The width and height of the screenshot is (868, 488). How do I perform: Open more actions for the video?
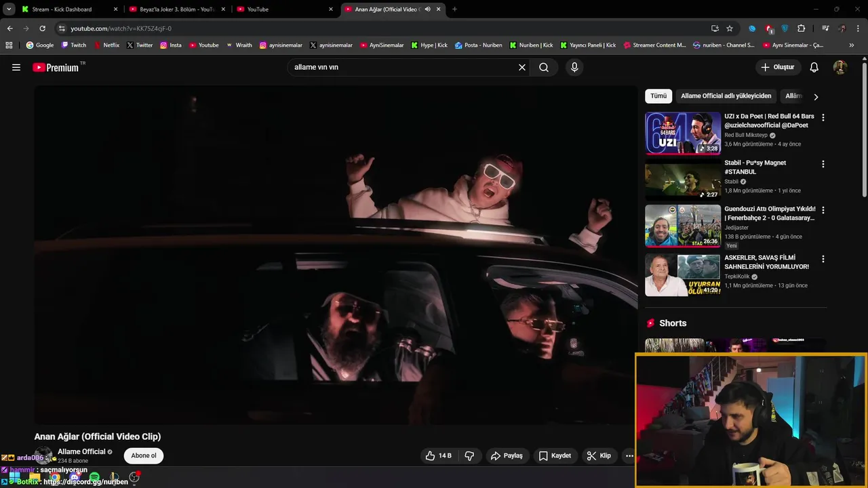tap(629, 455)
